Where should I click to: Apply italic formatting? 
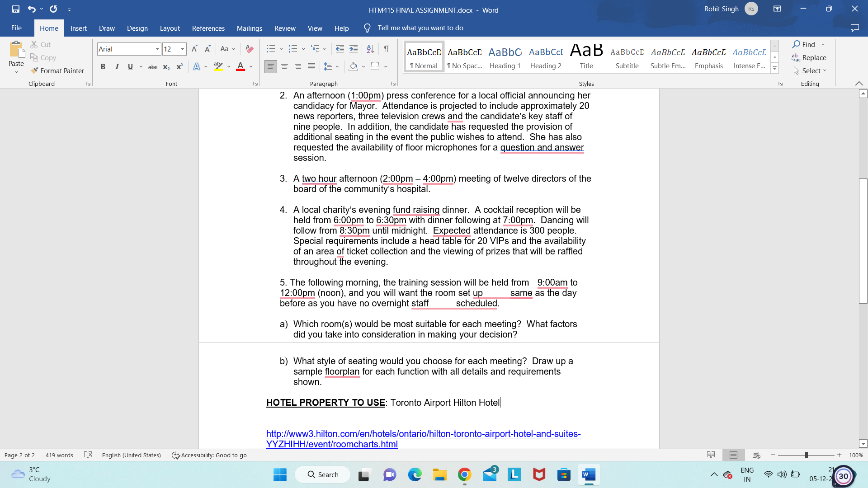pyautogui.click(x=117, y=66)
